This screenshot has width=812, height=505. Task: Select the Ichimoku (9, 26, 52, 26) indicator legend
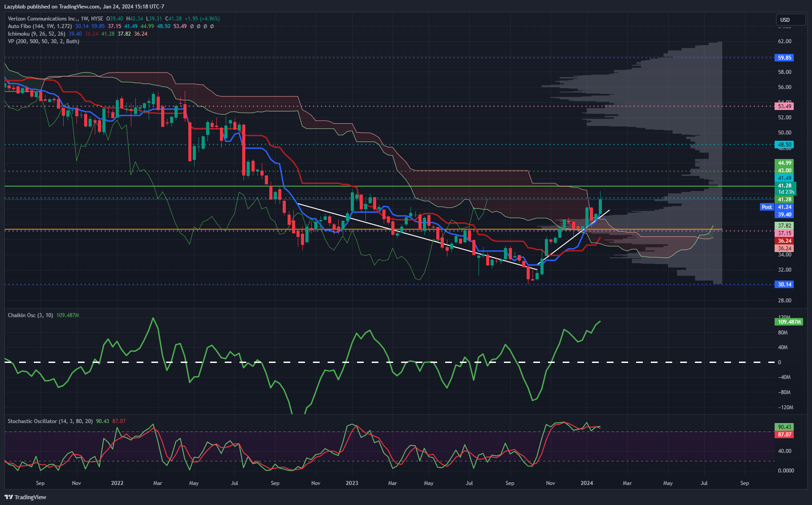pos(37,34)
